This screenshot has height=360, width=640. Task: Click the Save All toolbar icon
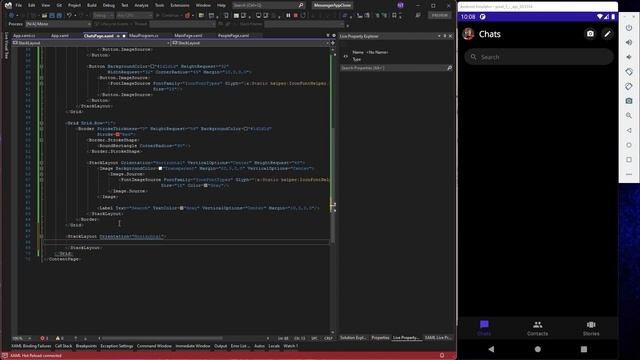click(x=59, y=16)
